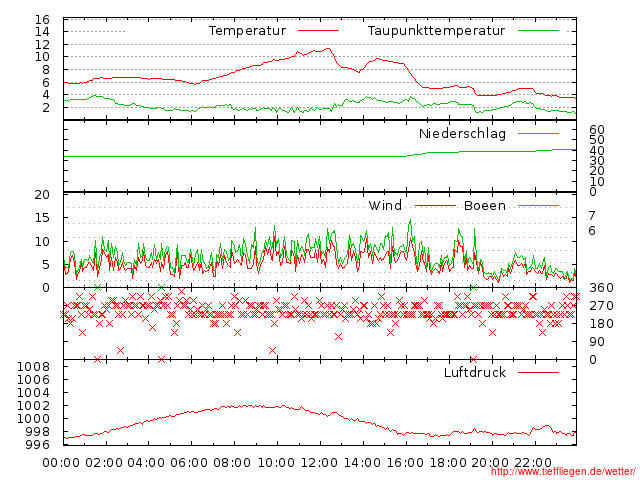Select the Niederschlag legend label
Viewport: 640px width, 480px height.
tap(462, 133)
